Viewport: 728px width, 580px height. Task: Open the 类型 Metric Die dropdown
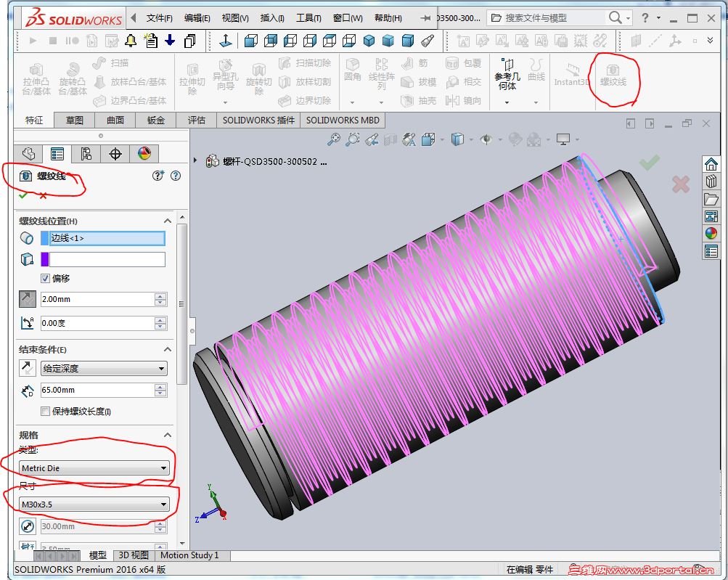tap(94, 468)
